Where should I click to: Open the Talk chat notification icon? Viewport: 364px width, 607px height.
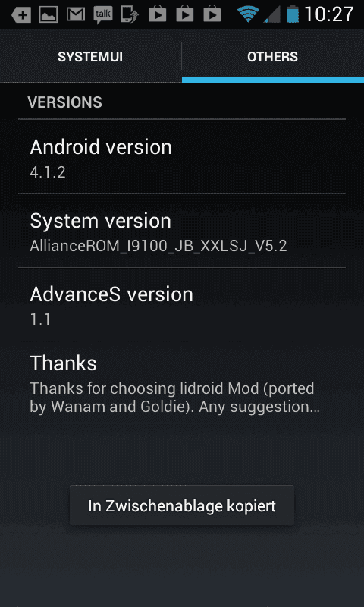[103, 15]
